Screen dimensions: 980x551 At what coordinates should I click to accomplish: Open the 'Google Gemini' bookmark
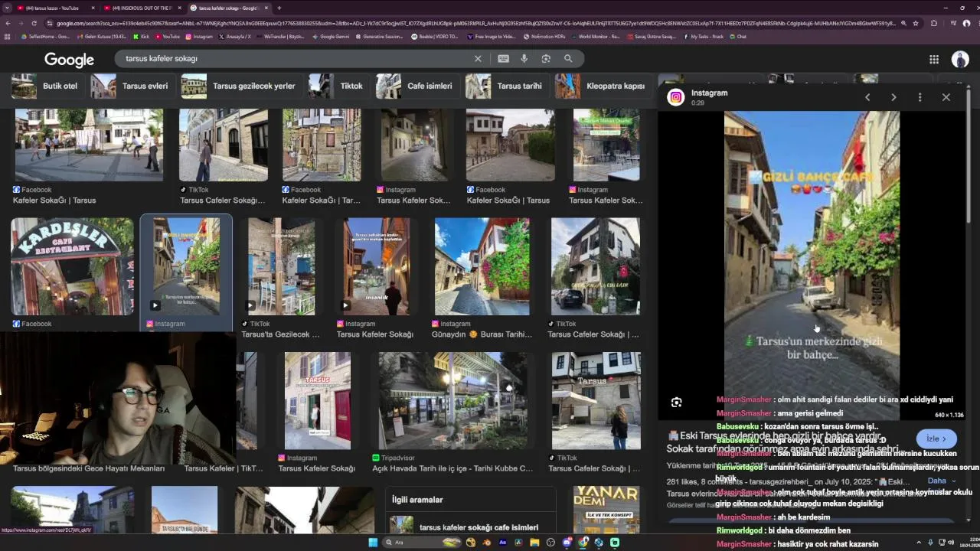click(x=331, y=36)
